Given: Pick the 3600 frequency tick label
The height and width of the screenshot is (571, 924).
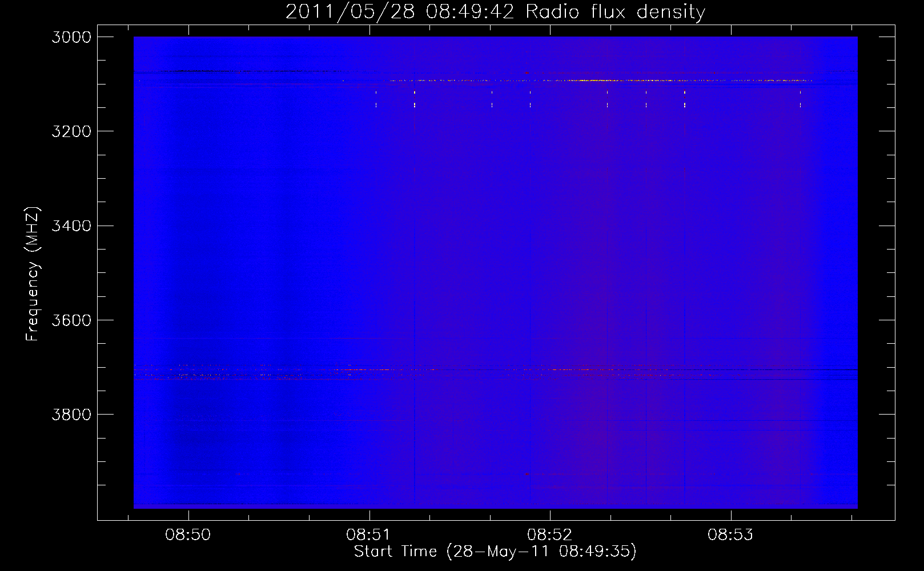Looking at the screenshot, I should (x=71, y=320).
